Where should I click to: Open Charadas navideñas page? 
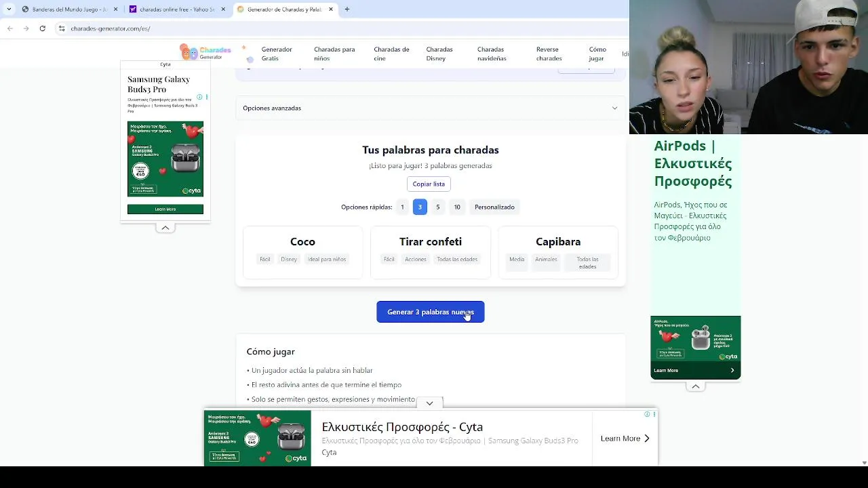click(x=492, y=54)
